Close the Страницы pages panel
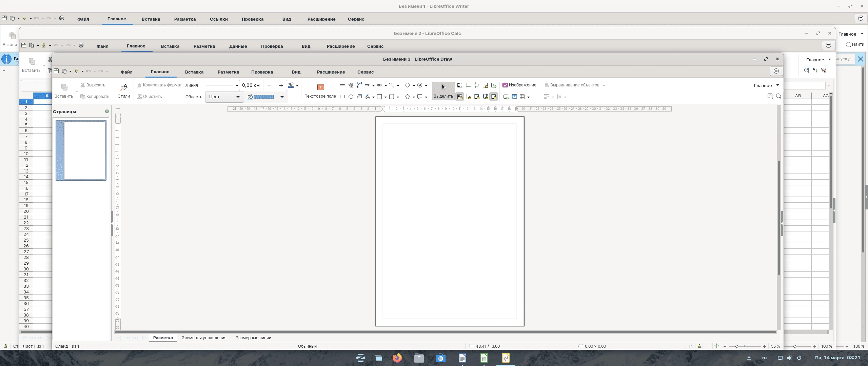 point(107,111)
